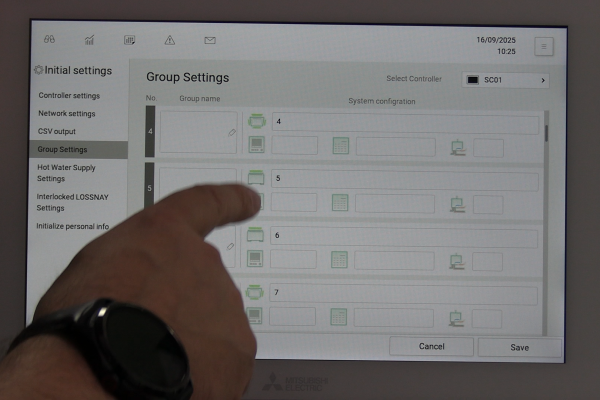Click indoor unit address field showing 7

403,295
